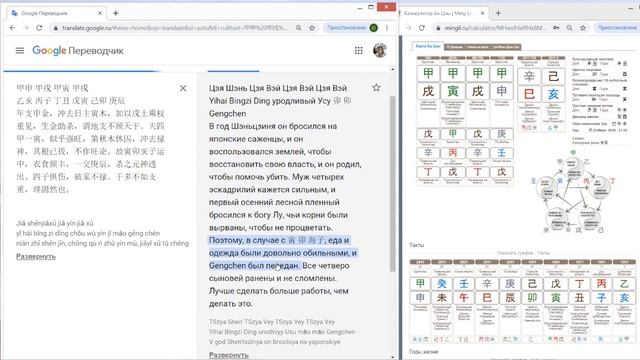This screenshot has width=640, height=360.
Task: Clear the Chinese source text with X
Action: (183, 88)
